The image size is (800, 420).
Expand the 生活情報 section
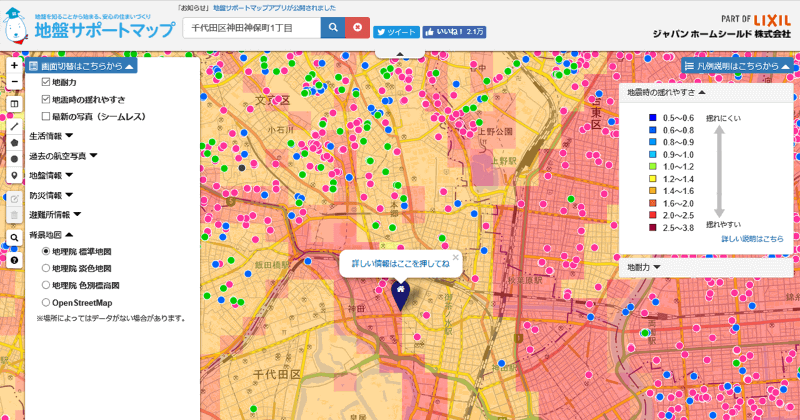tap(64, 135)
